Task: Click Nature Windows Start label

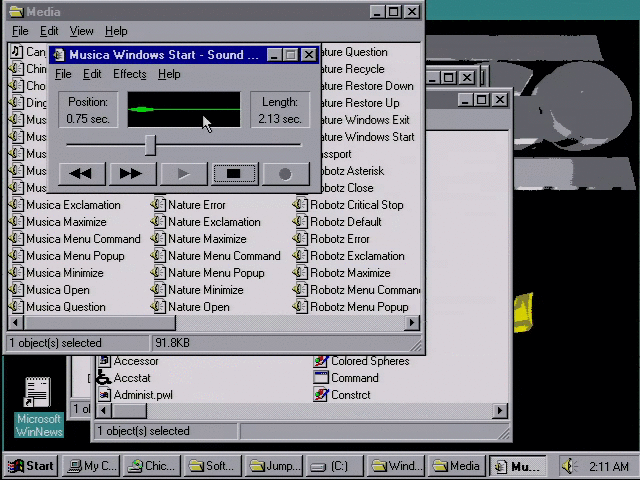Action: 367,137
